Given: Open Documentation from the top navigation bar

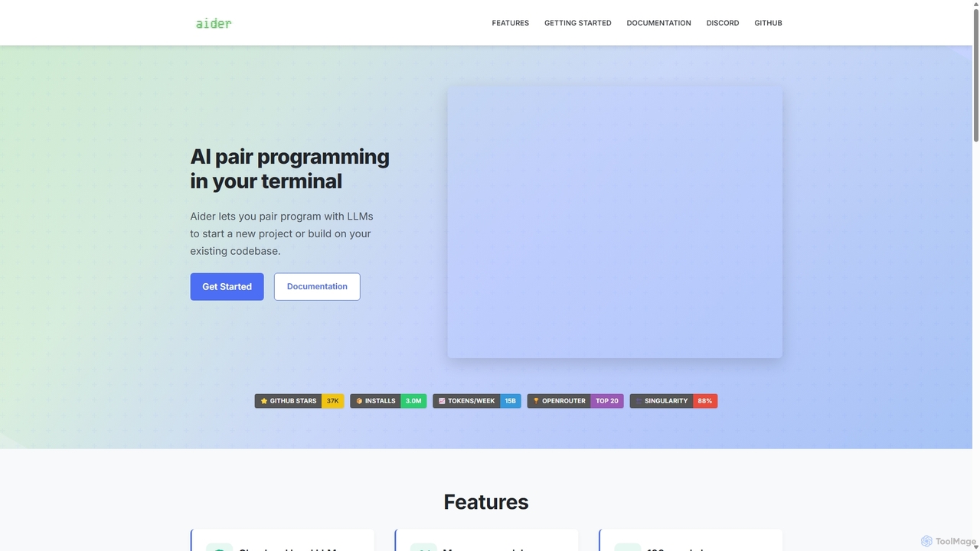Looking at the screenshot, I should pyautogui.click(x=658, y=23).
